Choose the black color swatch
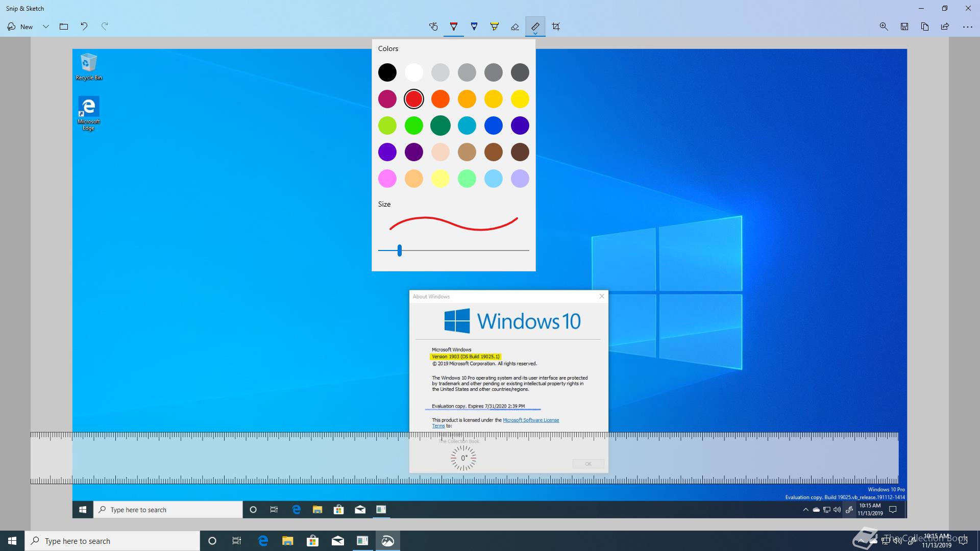This screenshot has height=551, width=980. point(387,72)
